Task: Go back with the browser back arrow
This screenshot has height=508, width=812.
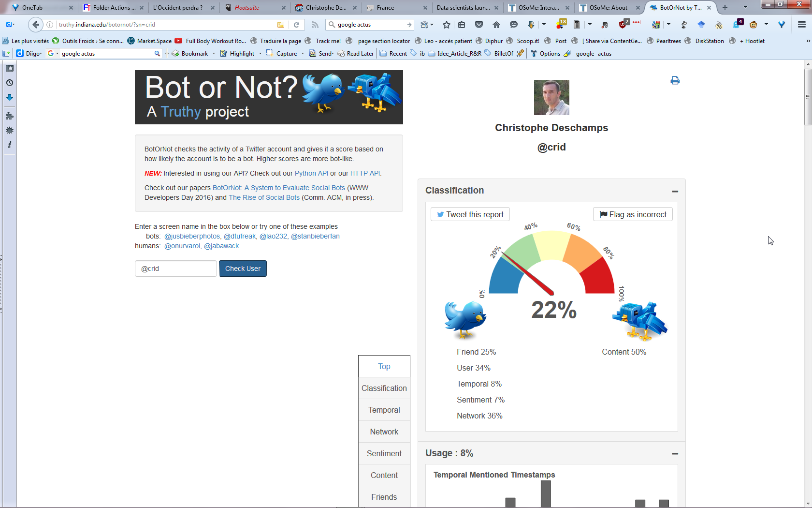Action: (35, 25)
